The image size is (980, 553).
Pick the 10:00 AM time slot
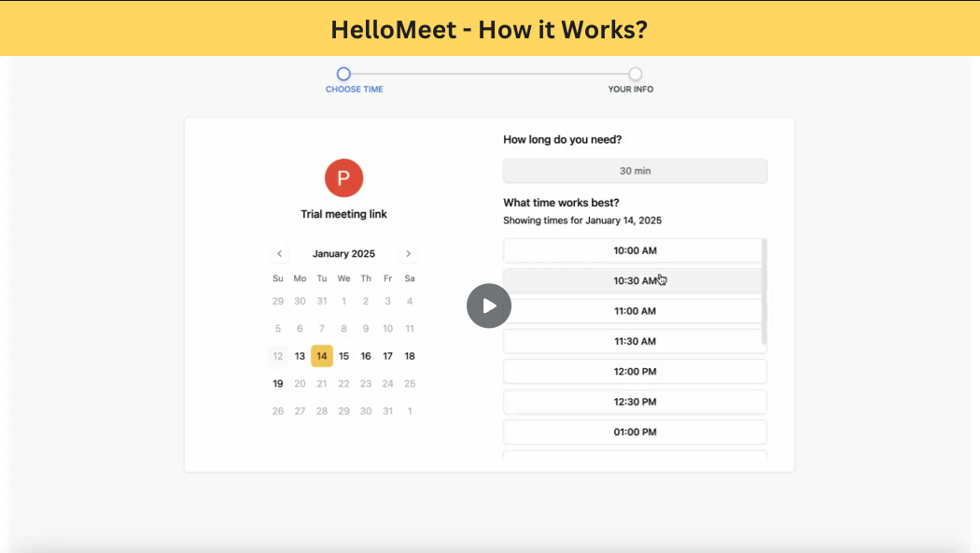(x=633, y=250)
